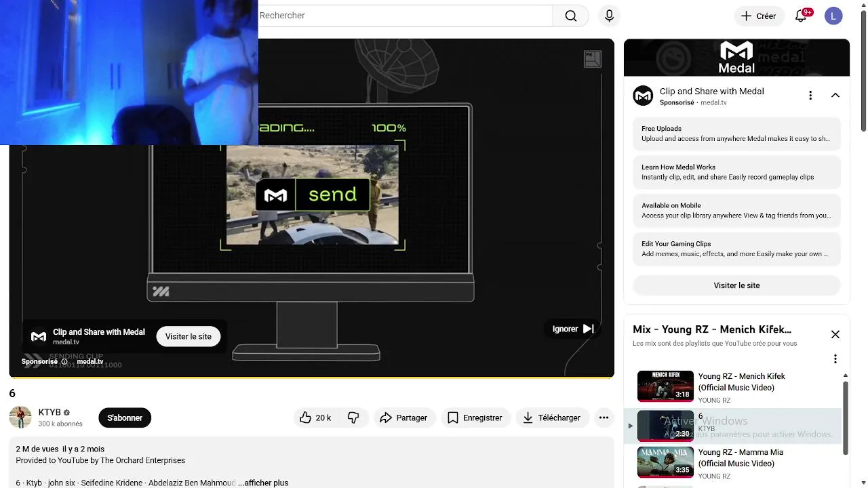Click the Medal ad icon on video overlay
This screenshot has width=868, height=488.
[x=39, y=336]
